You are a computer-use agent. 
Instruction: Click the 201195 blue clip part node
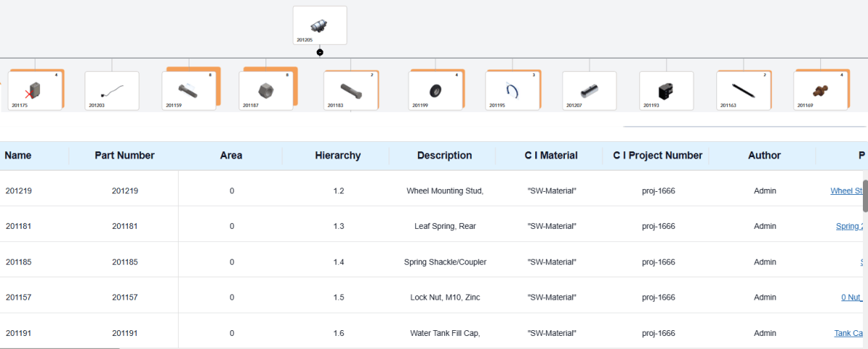pyautogui.click(x=512, y=91)
